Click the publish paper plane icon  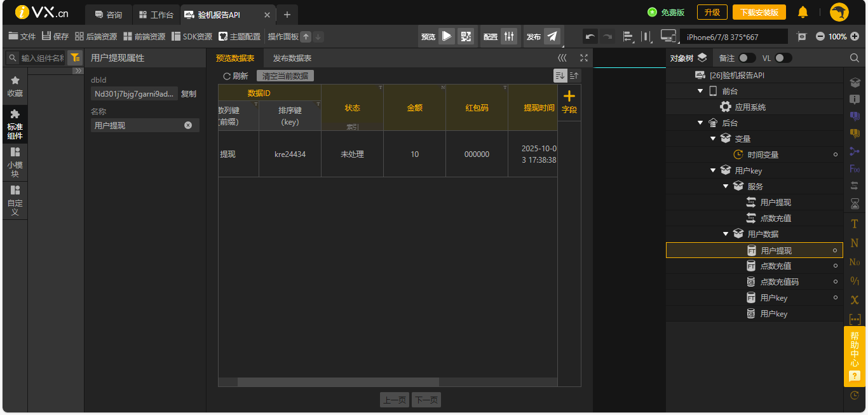552,36
